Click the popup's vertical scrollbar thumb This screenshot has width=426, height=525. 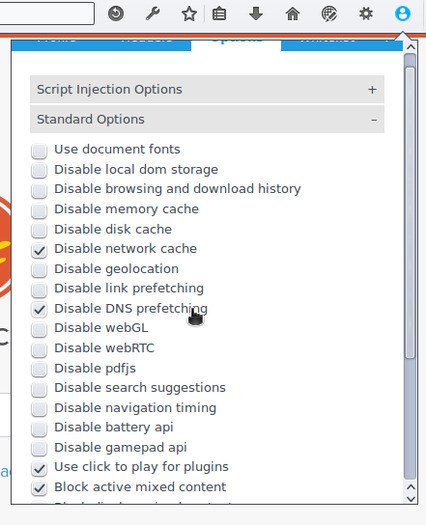coord(410,213)
